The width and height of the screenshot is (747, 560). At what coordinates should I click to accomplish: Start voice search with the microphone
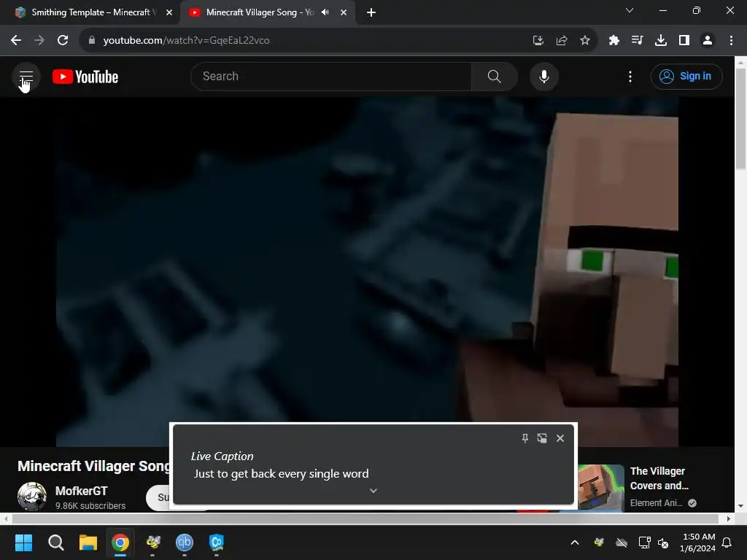(x=543, y=76)
